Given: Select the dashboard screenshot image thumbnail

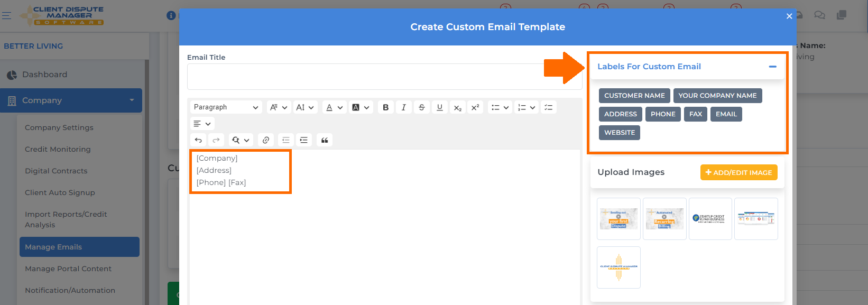Looking at the screenshot, I should (756, 219).
